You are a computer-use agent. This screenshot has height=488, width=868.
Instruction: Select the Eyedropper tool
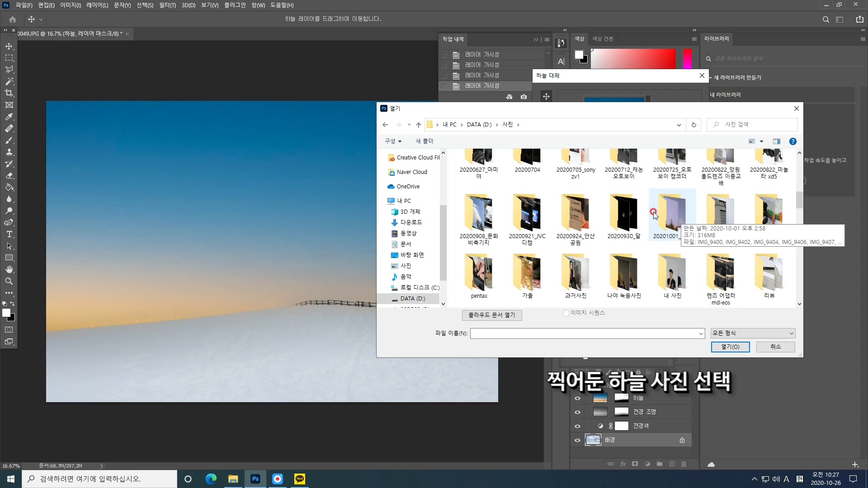click(x=9, y=117)
